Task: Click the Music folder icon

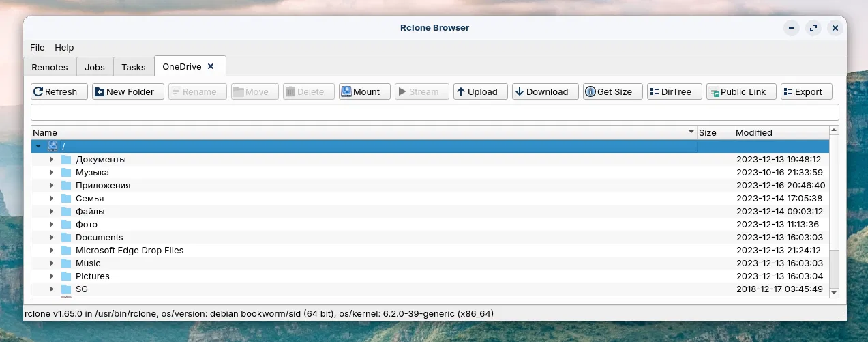Action: point(66,263)
